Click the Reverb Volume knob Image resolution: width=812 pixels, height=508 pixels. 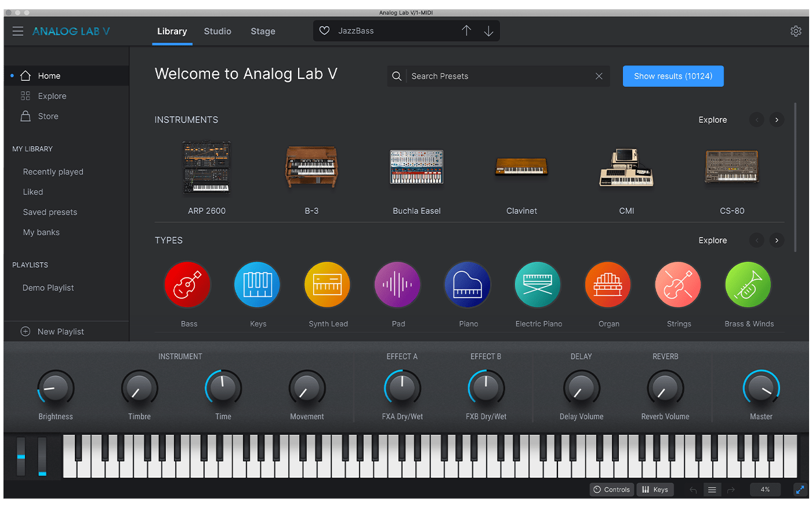(x=665, y=388)
